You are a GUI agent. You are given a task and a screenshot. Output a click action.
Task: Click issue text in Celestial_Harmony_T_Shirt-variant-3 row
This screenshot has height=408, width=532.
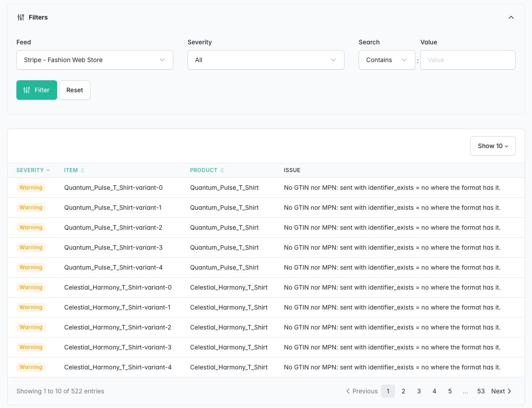coord(392,347)
